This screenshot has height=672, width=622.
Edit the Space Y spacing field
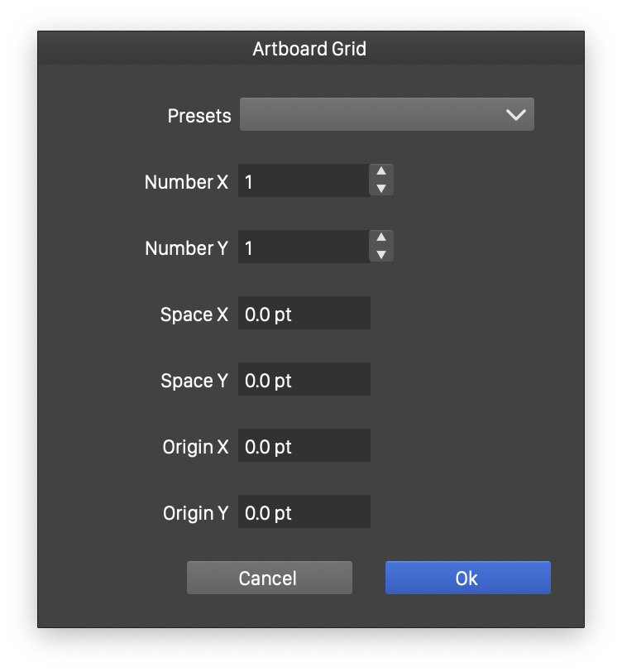coord(304,380)
